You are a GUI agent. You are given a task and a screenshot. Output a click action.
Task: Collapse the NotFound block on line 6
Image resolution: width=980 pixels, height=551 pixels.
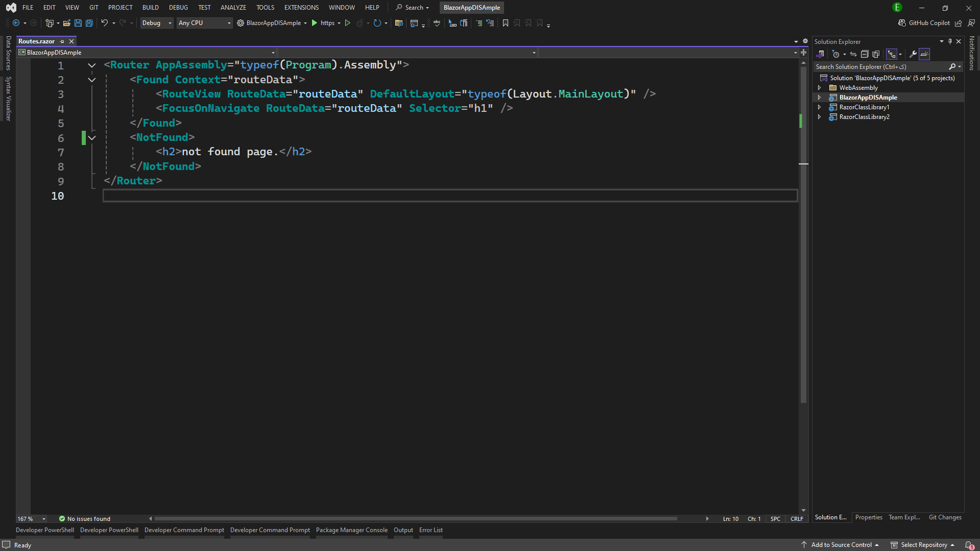[92, 138]
